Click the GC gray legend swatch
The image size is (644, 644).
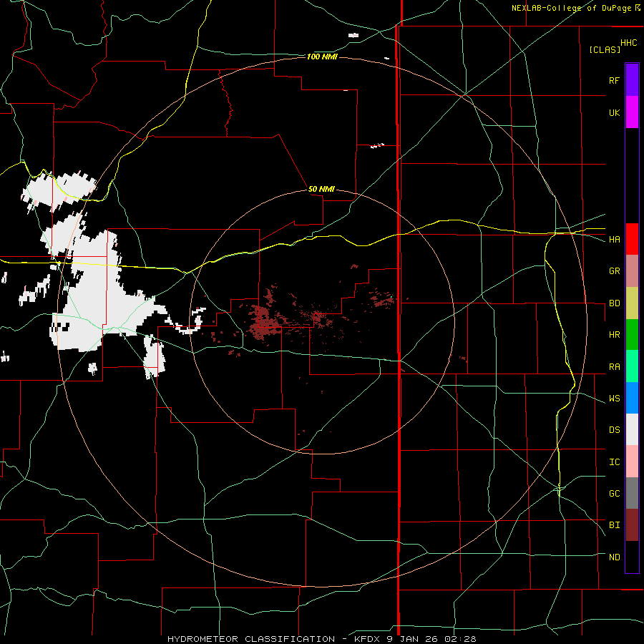(632, 493)
